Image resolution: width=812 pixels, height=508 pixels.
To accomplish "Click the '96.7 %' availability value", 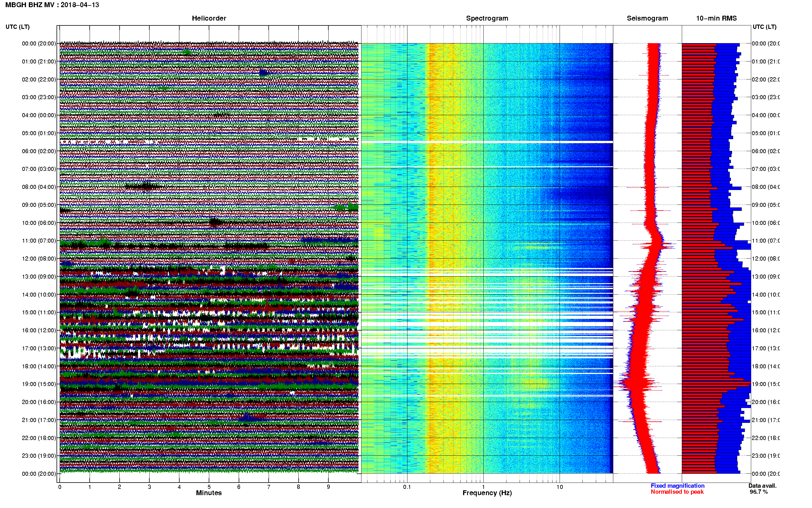I will pyautogui.click(x=758, y=492).
